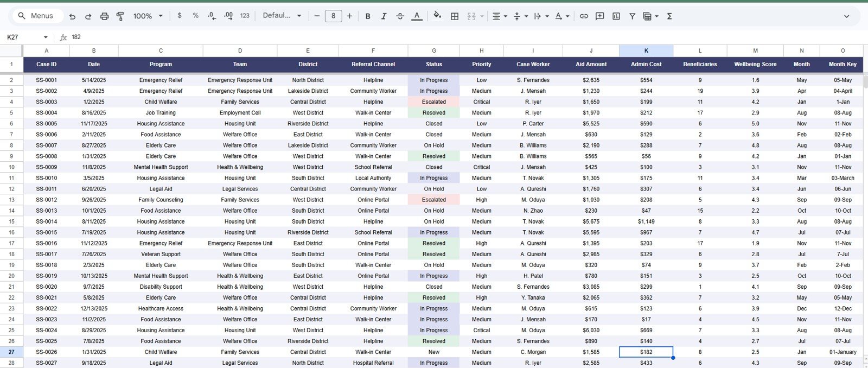
Task: Toggle strikethrough formatting
Action: point(400,16)
